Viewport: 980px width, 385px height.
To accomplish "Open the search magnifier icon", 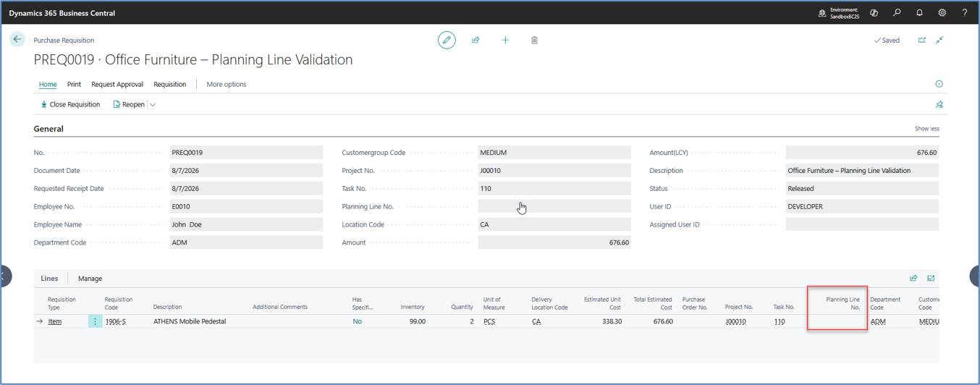I will [x=897, y=12].
